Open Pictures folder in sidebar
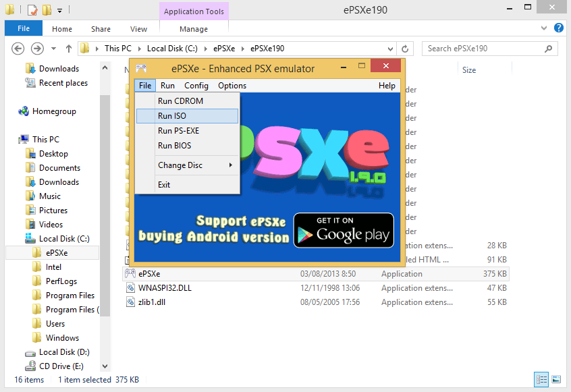This screenshot has width=571, height=392. (53, 211)
